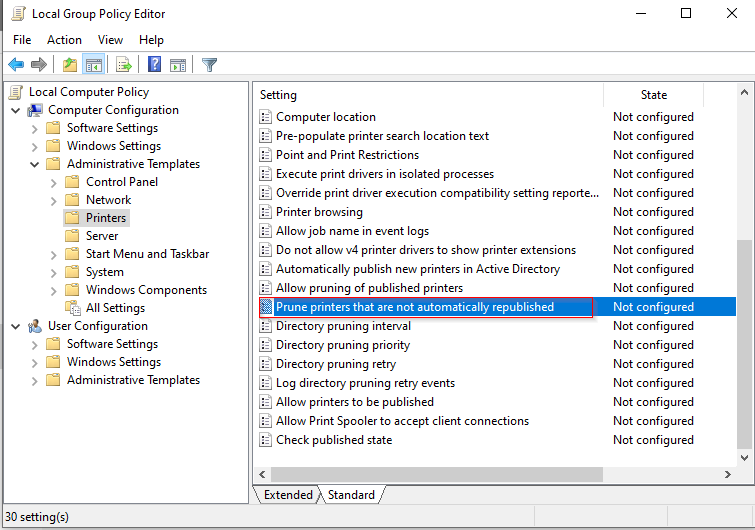755x530 pixels.
Task: Click the Back arrow toolbar icon
Action: click(16, 65)
